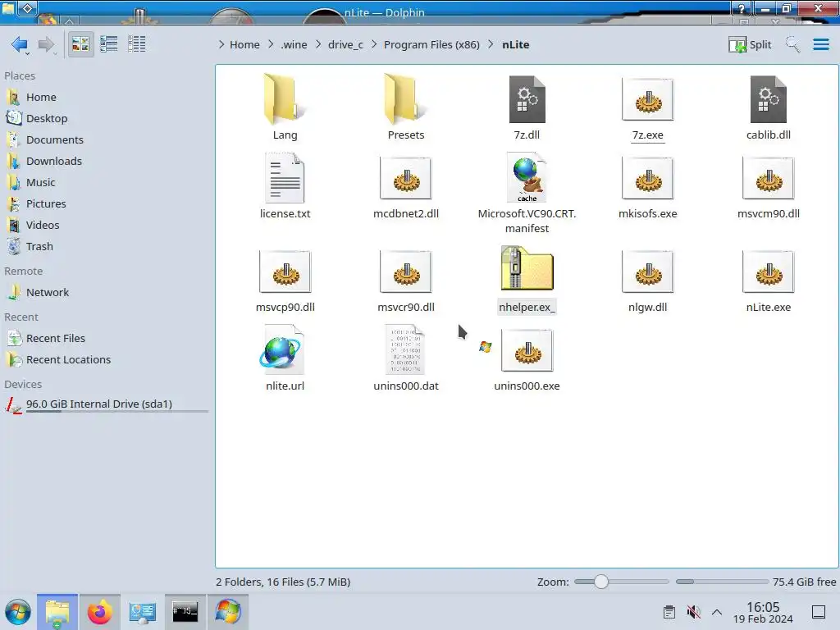This screenshot has width=840, height=630.
Task: Go to Program Files (x86) breadcrumb
Action: click(x=431, y=44)
